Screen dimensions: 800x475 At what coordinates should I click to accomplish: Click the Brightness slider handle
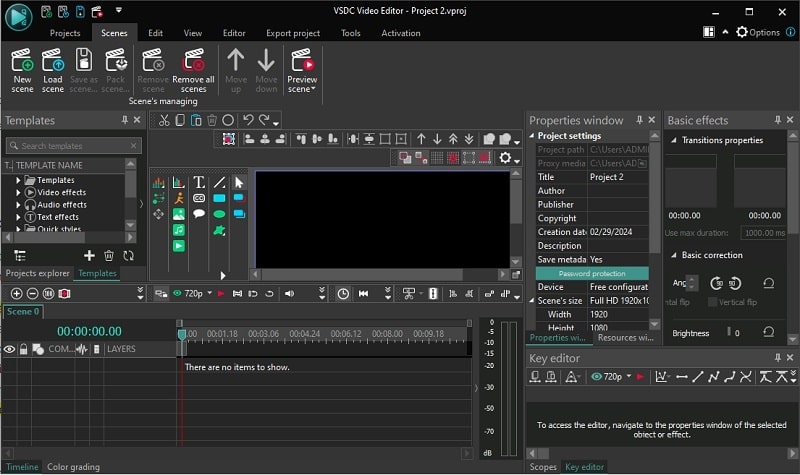(x=729, y=332)
